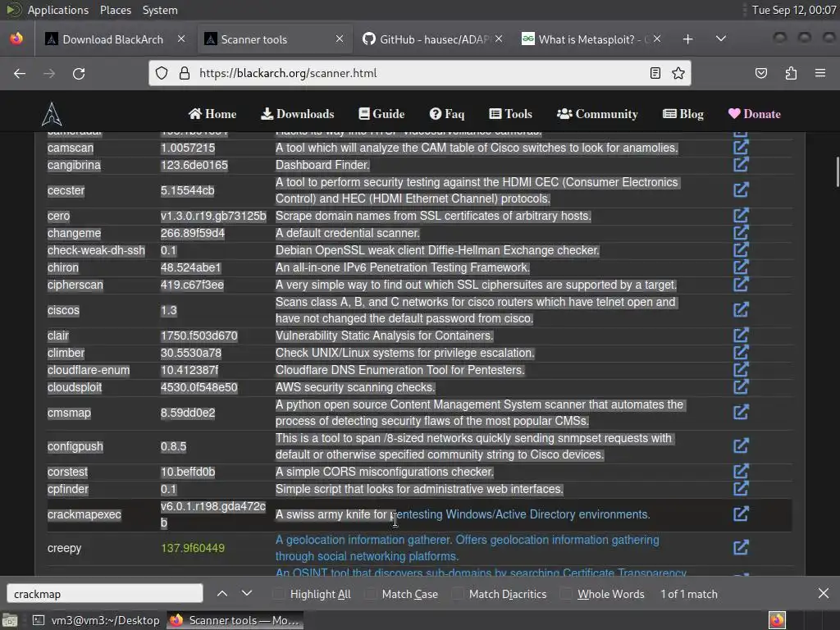Click the cipherscan tool name
This screenshot has width=840, height=630.
(x=75, y=285)
